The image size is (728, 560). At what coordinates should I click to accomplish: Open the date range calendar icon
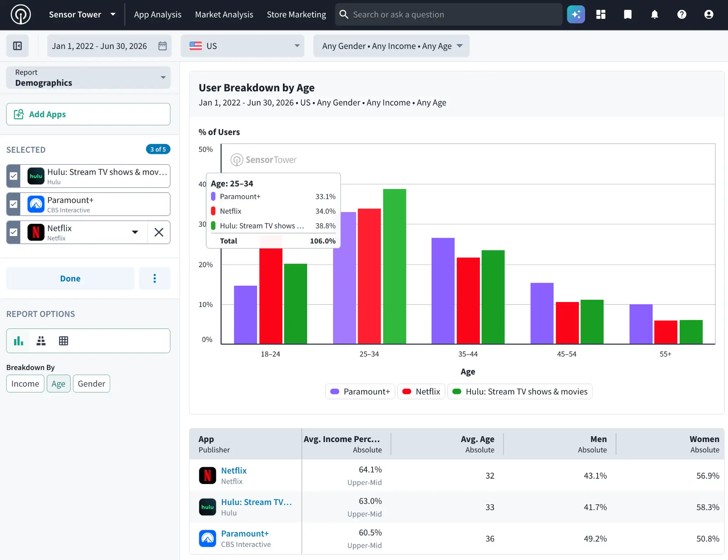coord(162,46)
